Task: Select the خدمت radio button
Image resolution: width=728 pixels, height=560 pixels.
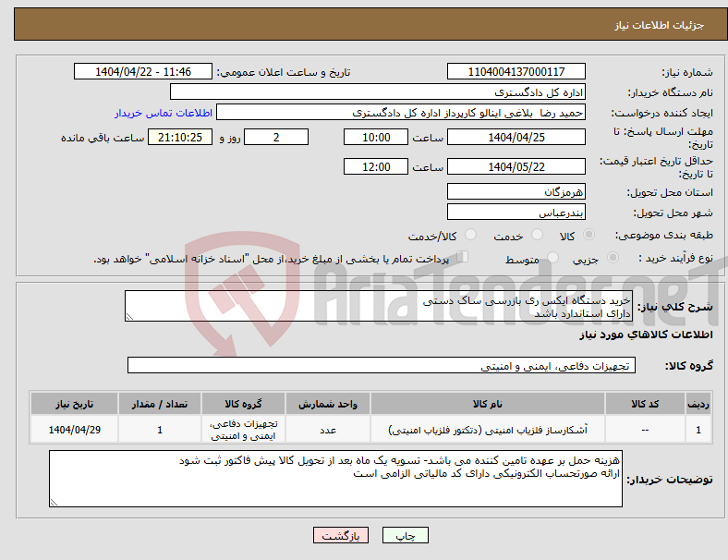Action: 537,235
